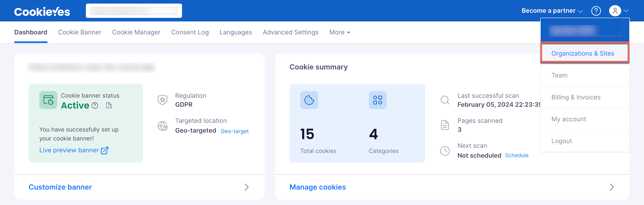The width and height of the screenshot is (644, 205).
Task: Click the CookieYes logo
Action: pos(42,11)
